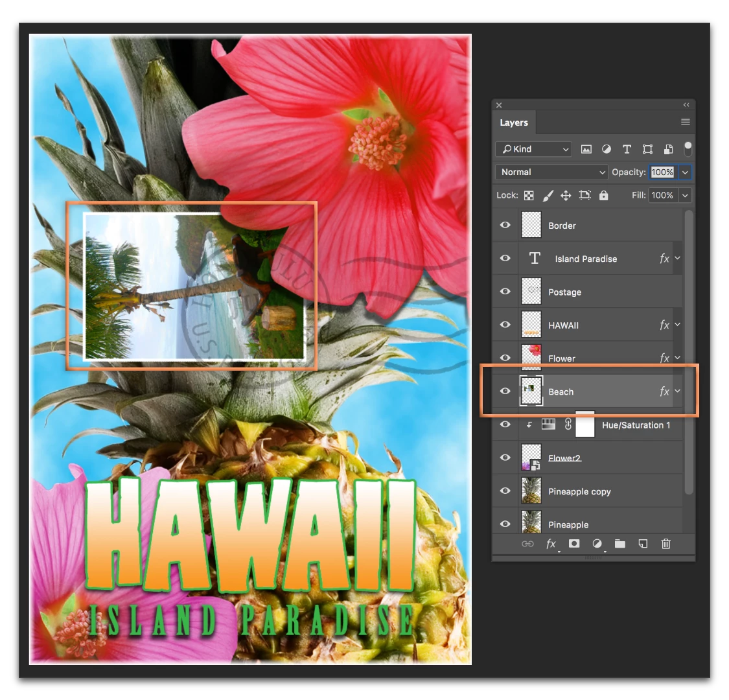Click the fx badge on Beach layer

(x=664, y=391)
